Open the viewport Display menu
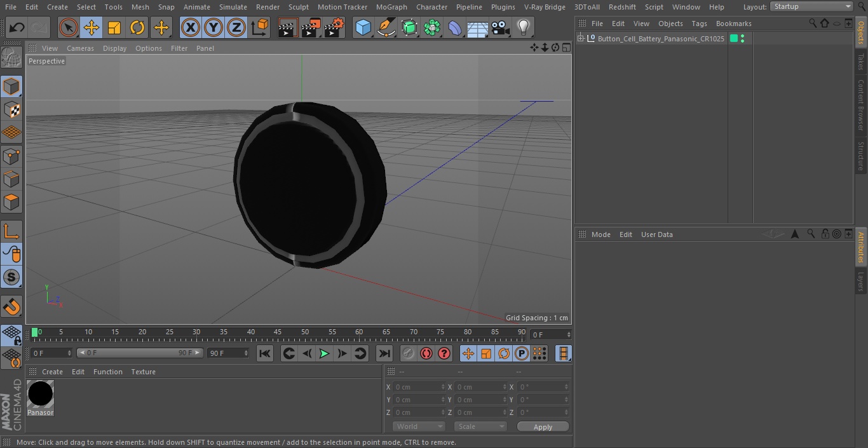The image size is (868, 448). click(x=114, y=48)
